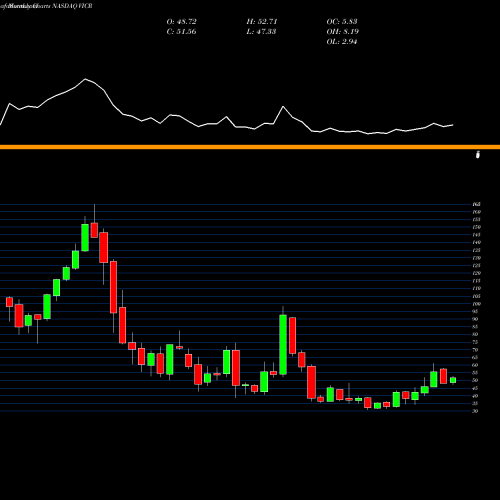Click the 130 price axis label
Image resolution: width=500 pixels, height=500 pixels.
coord(476,258)
